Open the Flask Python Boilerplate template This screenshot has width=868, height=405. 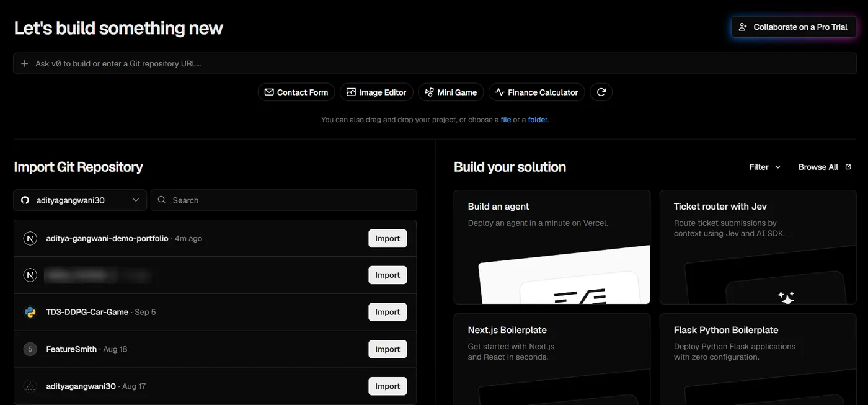tap(758, 359)
